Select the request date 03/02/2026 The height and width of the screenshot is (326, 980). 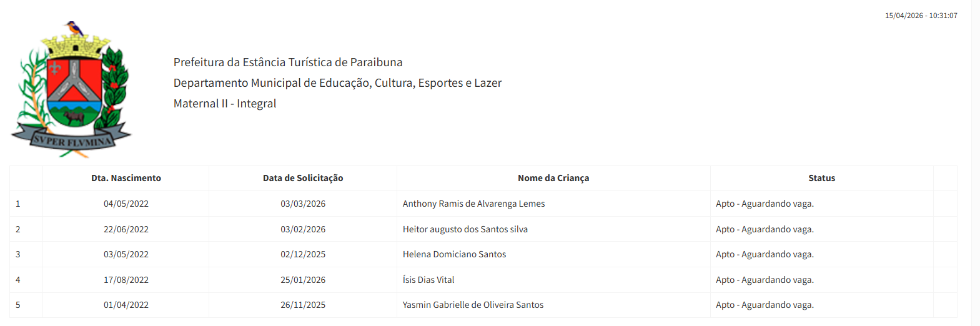(303, 229)
